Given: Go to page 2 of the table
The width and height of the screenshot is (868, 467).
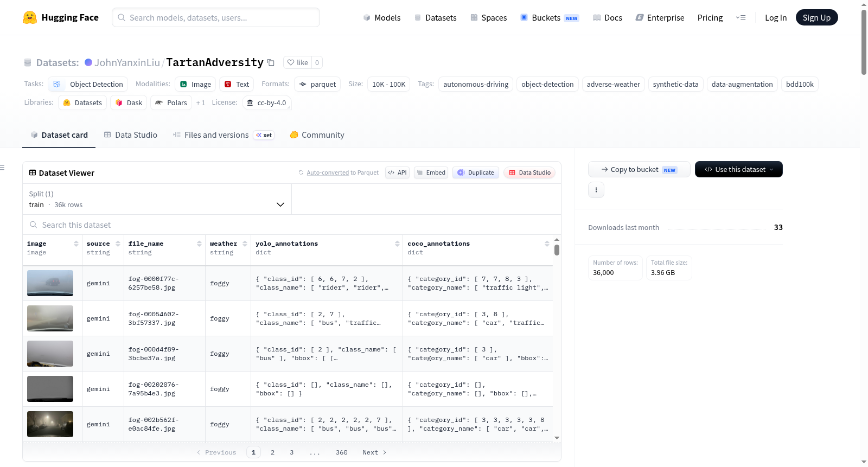Looking at the screenshot, I should [272, 452].
